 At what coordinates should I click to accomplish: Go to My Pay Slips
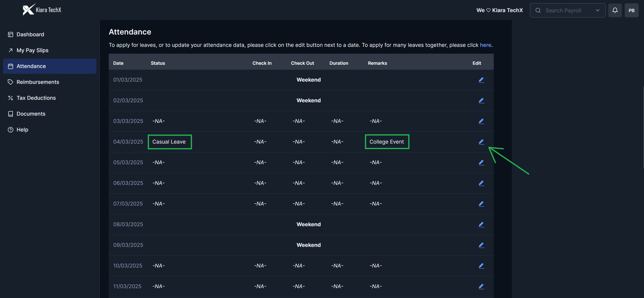click(32, 50)
